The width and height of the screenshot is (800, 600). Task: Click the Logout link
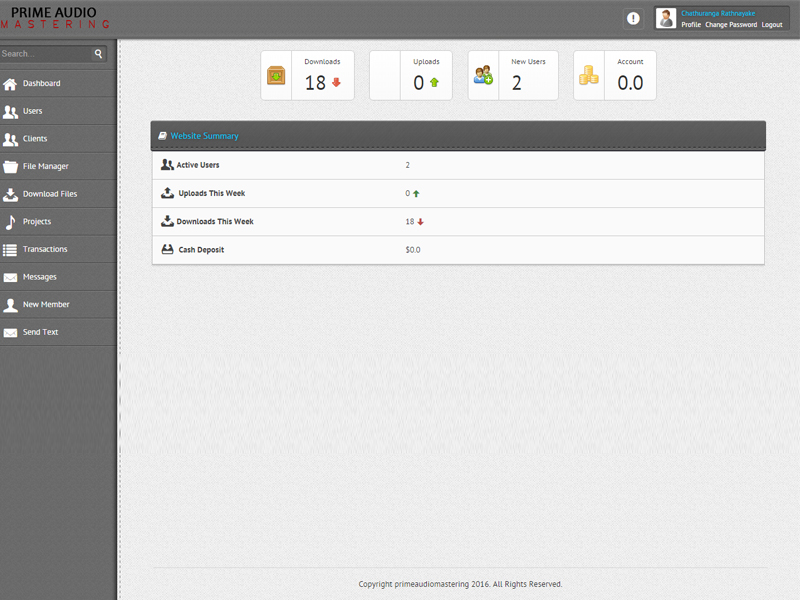(x=771, y=24)
